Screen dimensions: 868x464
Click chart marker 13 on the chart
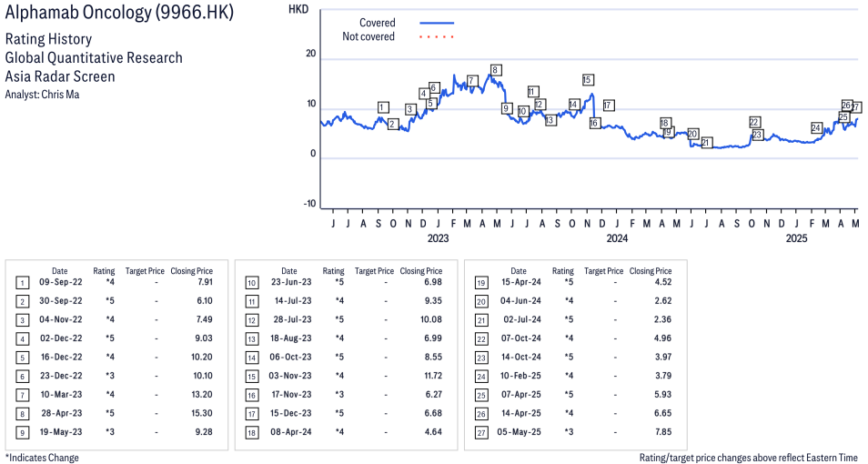tap(550, 120)
